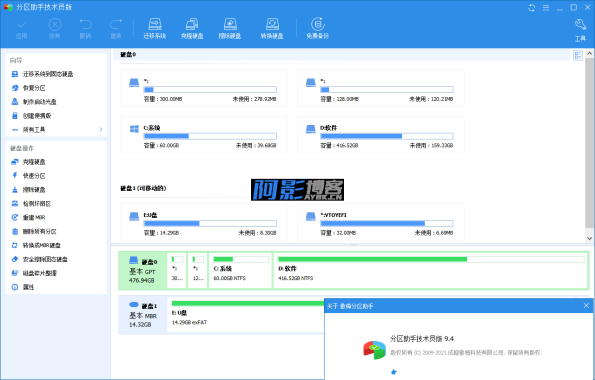
Task: Click the scrollbar down arrow in the partition list
Action: pyautogui.click(x=589, y=238)
